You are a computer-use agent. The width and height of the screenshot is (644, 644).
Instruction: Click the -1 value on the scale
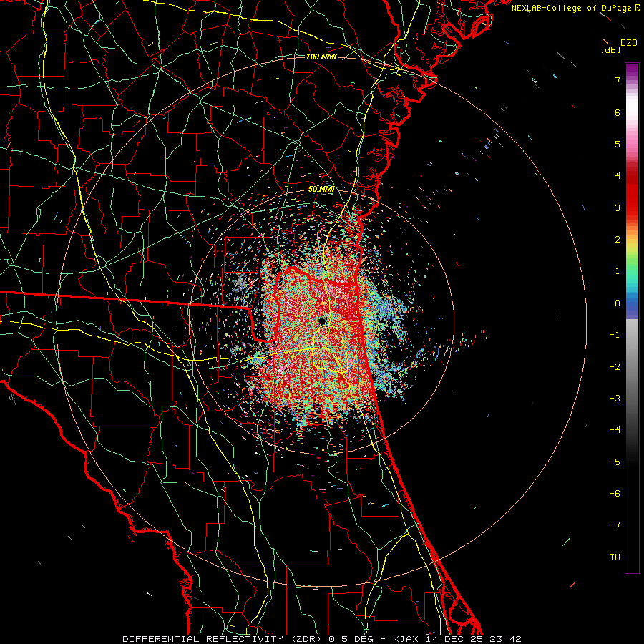(615, 335)
